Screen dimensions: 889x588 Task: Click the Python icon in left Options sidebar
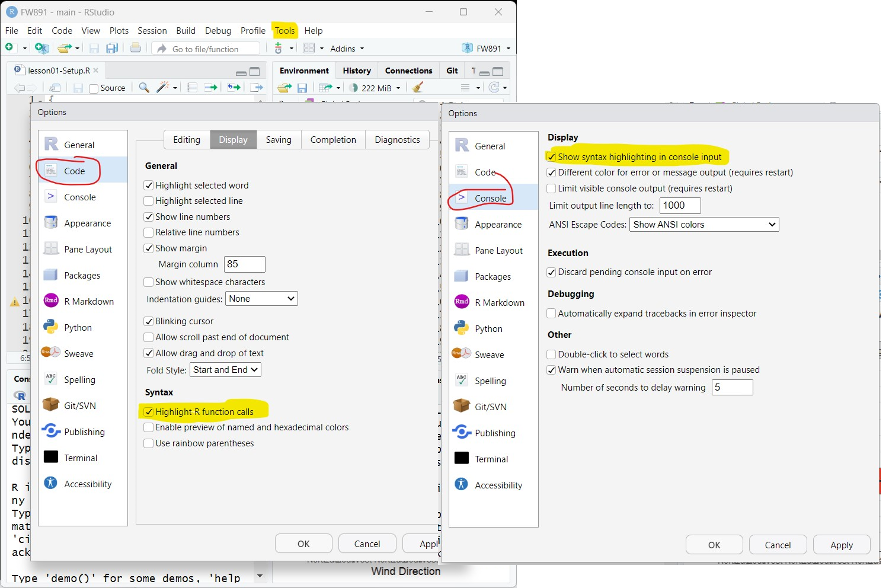pyautogui.click(x=51, y=327)
